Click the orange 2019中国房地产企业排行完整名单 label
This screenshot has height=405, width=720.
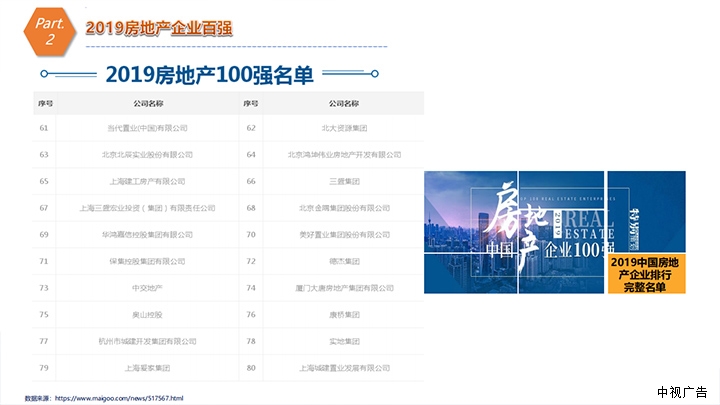click(x=651, y=273)
